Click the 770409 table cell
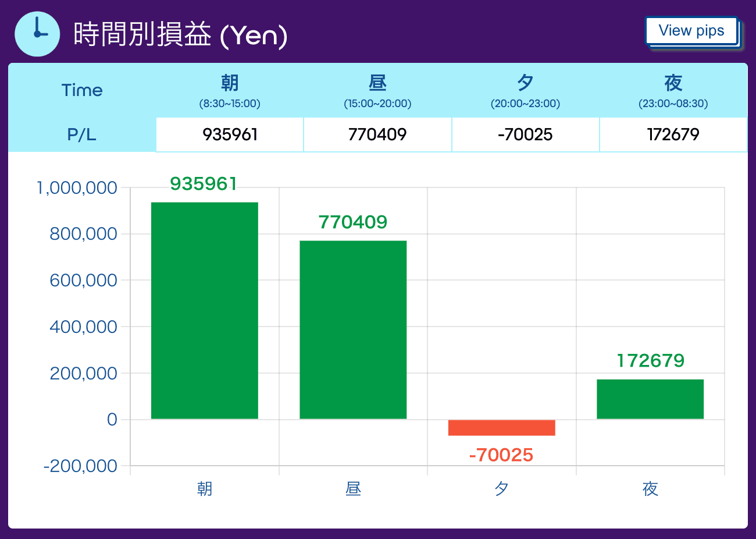The width and height of the screenshot is (756, 539). (x=377, y=134)
